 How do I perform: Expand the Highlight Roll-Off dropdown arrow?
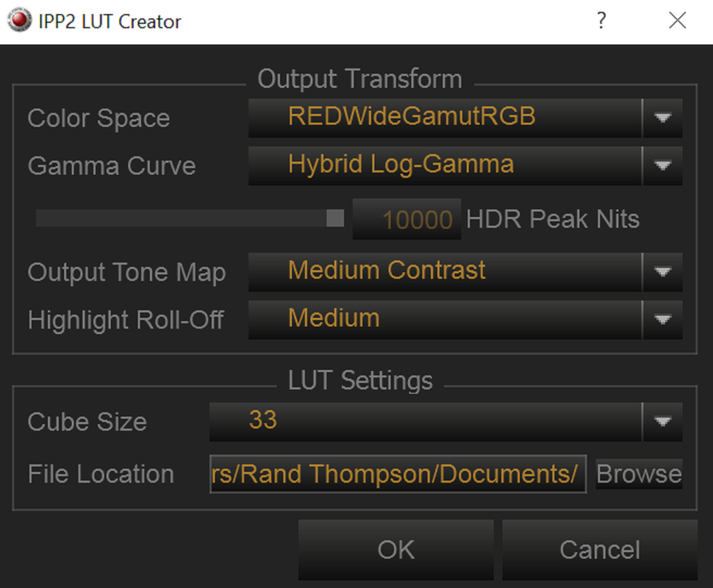point(662,320)
